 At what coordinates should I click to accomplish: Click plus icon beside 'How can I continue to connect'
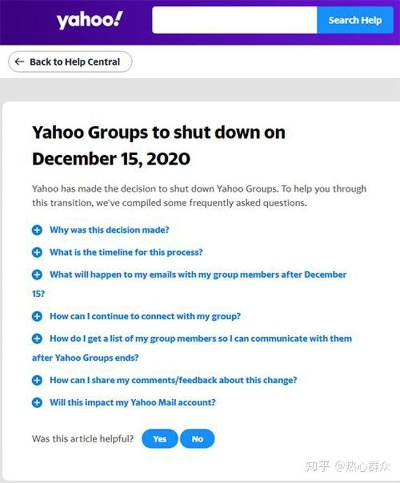click(x=37, y=316)
